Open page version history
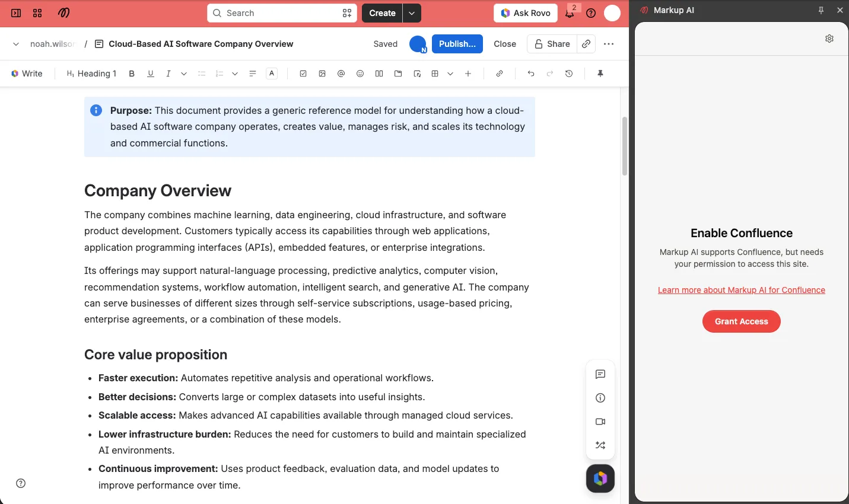849x504 pixels. (x=569, y=74)
